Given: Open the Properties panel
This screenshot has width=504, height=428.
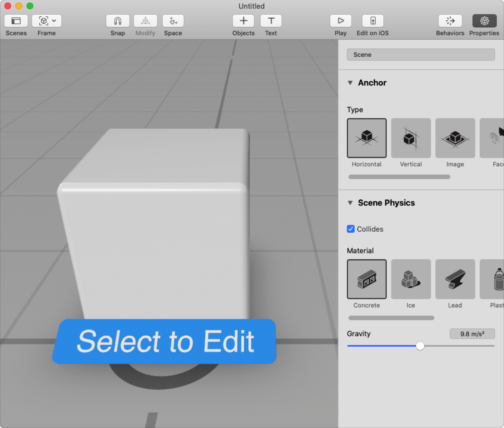Looking at the screenshot, I should click(484, 21).
